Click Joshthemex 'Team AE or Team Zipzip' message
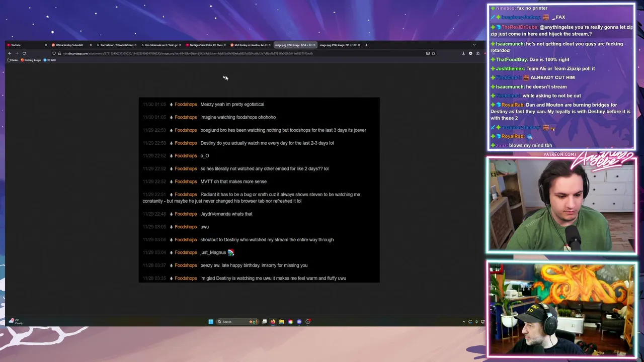Viewport: 644px width, 362px height. click(x=560, y=68)
